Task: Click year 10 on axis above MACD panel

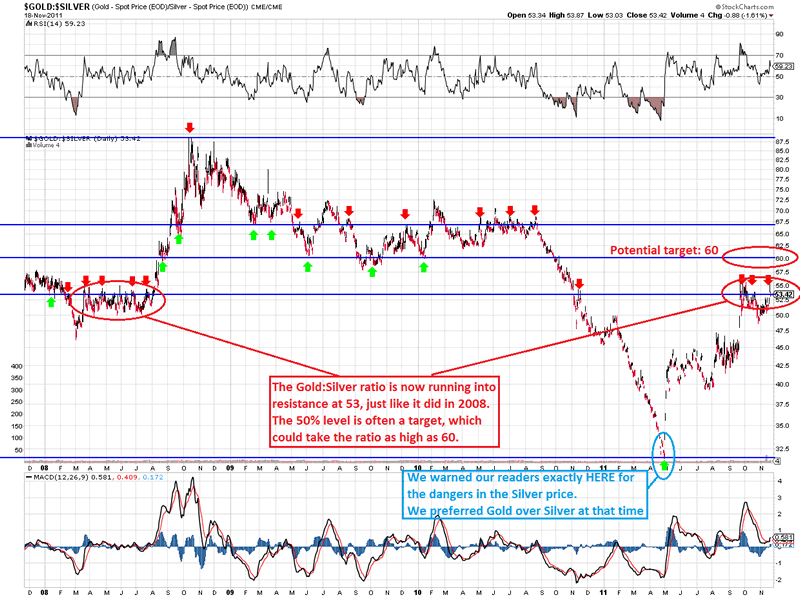Action: [x=417, y=467]
